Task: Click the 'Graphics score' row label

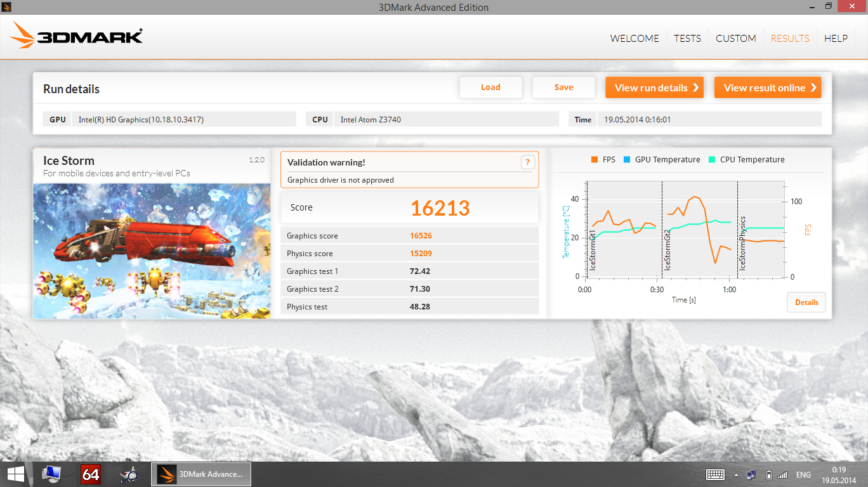Action: 312,236
